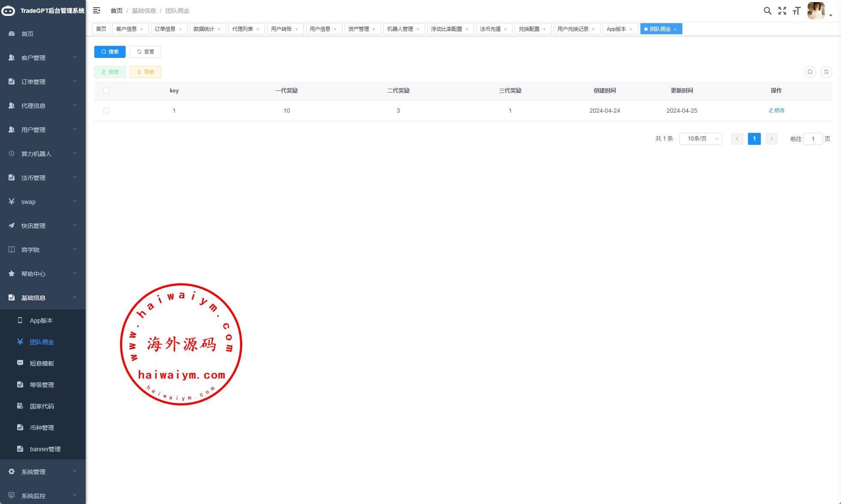Click the round refresh icon above table

click(x=826, y=72)
